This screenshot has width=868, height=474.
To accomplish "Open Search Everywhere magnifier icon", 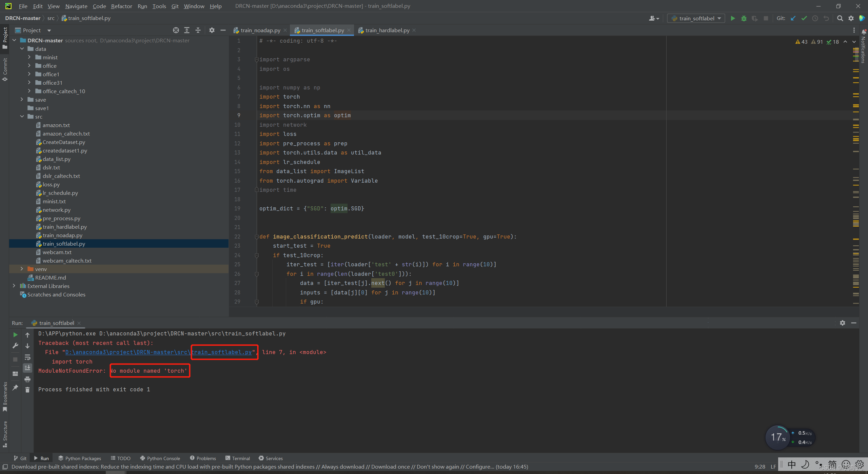I will click(x=840, y=18).
